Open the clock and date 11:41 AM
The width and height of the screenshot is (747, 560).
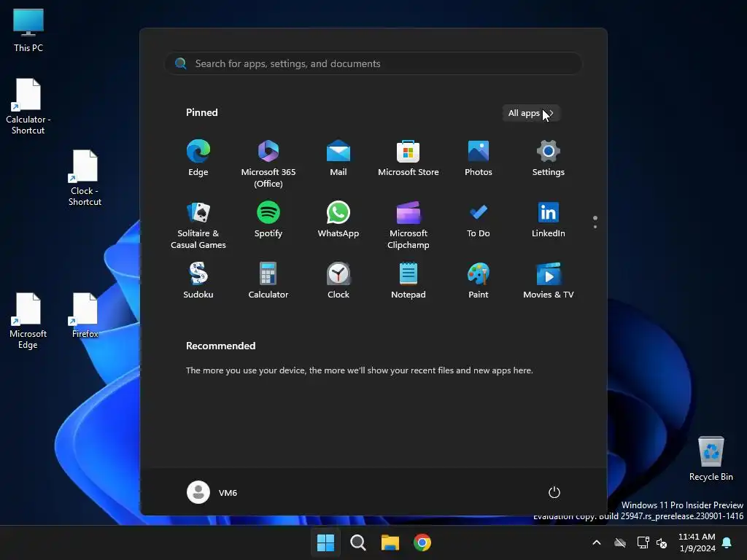click(697, 542)
